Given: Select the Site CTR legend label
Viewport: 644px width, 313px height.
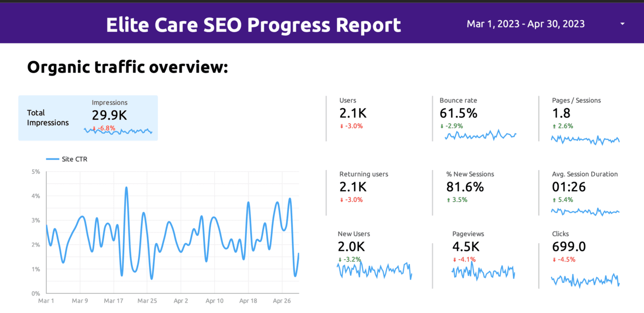Looking at the screenshot, I should [x=74, y=159].
